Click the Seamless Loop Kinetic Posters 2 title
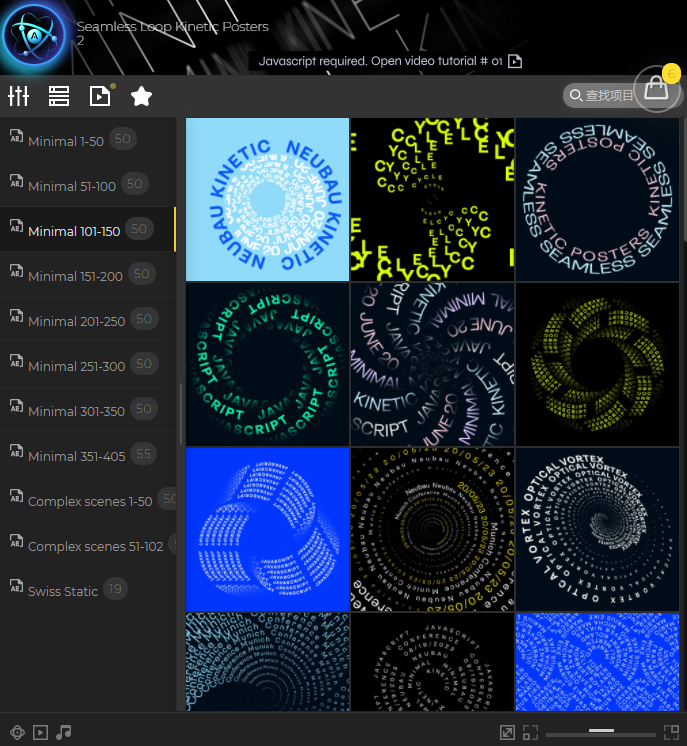This screenshot has width=687, height=746. click(172, 33)
